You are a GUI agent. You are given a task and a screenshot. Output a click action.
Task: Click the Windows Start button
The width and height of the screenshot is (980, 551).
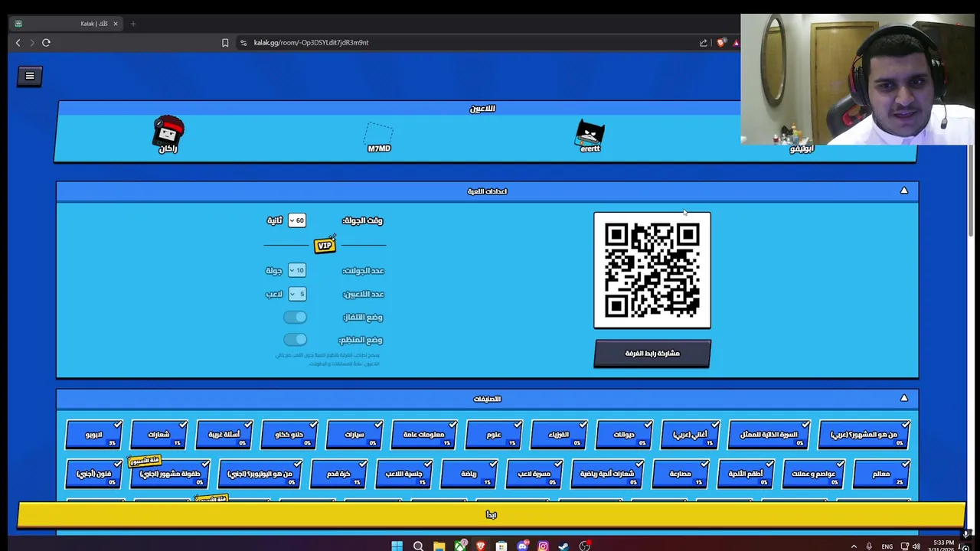point(397,546)
